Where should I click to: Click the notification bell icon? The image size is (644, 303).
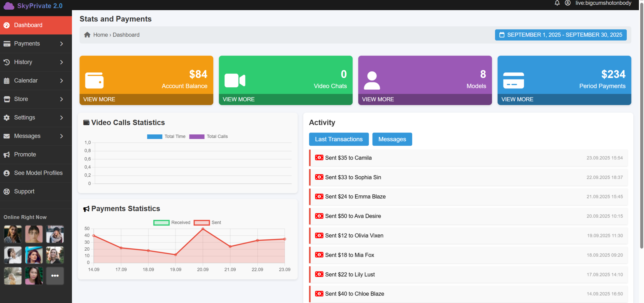coord(557,3)
